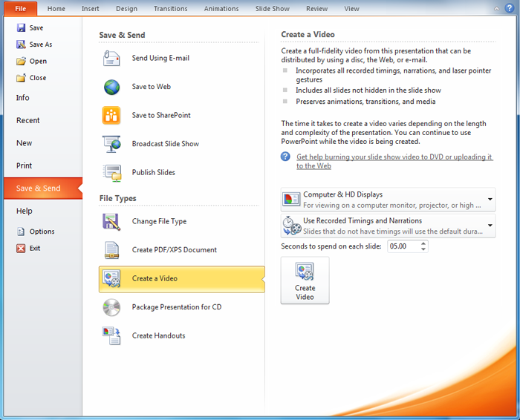Open the Print section in sidebar

pos(25,165)
